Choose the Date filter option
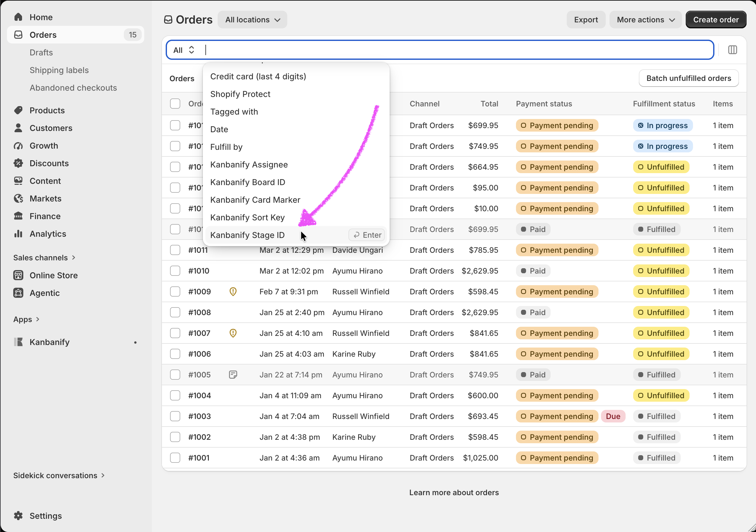756x532 pixels. pos(296,129)
